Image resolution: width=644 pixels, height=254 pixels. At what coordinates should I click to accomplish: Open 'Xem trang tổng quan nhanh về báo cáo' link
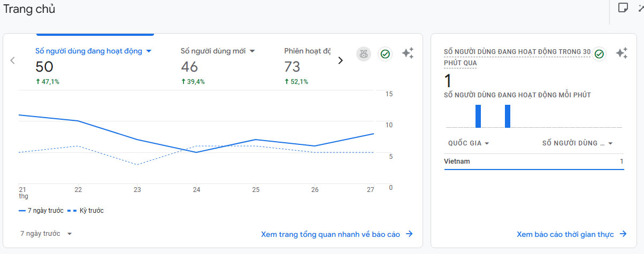336,234
